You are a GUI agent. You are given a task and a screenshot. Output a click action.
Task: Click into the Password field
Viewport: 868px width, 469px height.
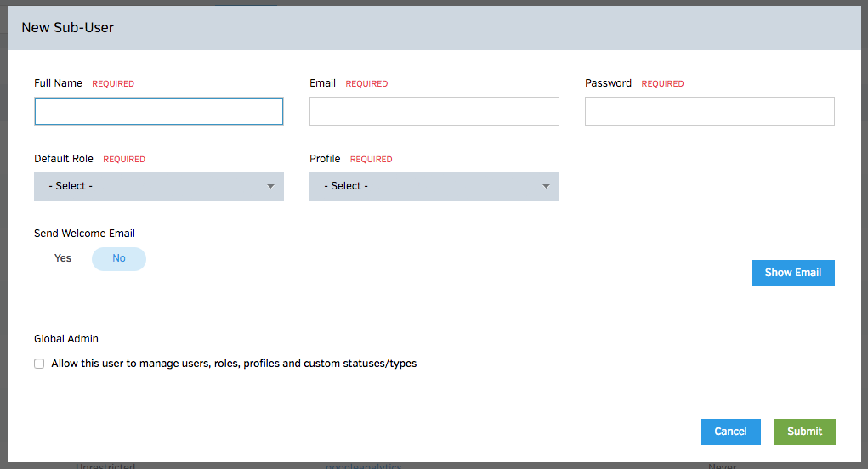(709, 111)
